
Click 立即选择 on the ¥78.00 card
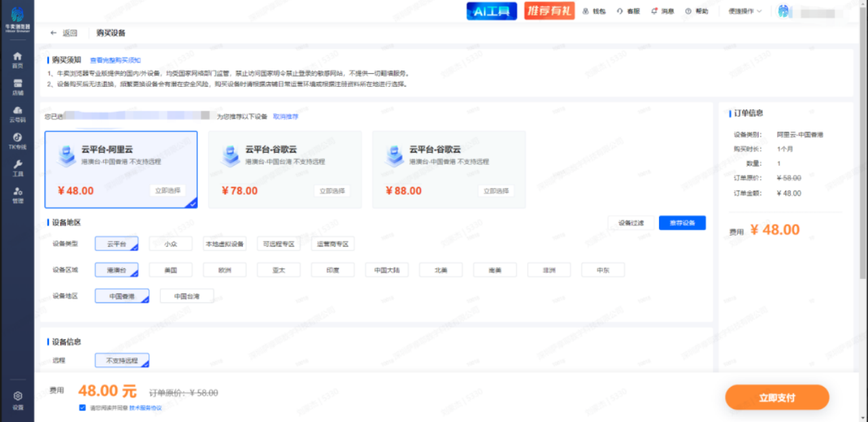click(x=332, y=191)
